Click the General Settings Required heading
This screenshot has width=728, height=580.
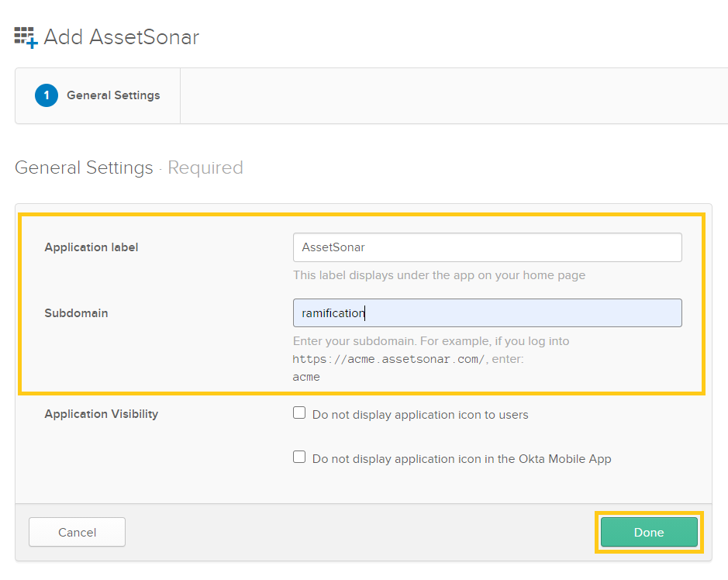pyautogui.click(x=129, y=167)
